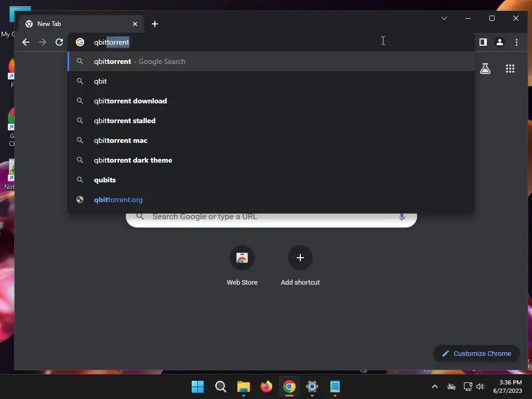Close the New Tab tab
This screenshot has width=532, height=399.
pyautogui.click(x=135, y=24)
